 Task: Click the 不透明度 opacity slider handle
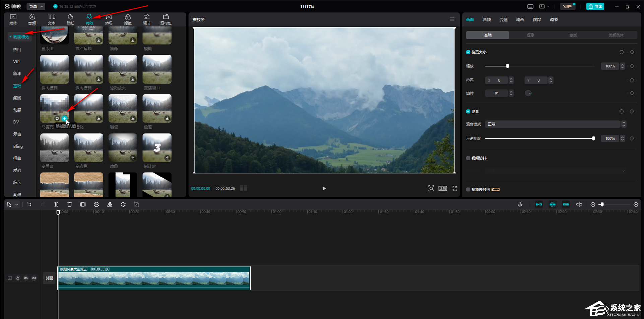pos(593,138)
